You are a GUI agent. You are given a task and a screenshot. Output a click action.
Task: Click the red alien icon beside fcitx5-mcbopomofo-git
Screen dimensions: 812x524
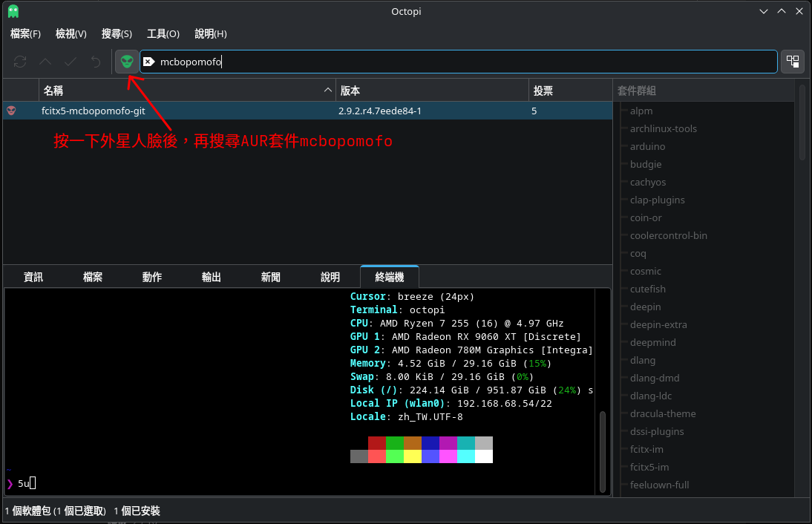click(11, 111)
